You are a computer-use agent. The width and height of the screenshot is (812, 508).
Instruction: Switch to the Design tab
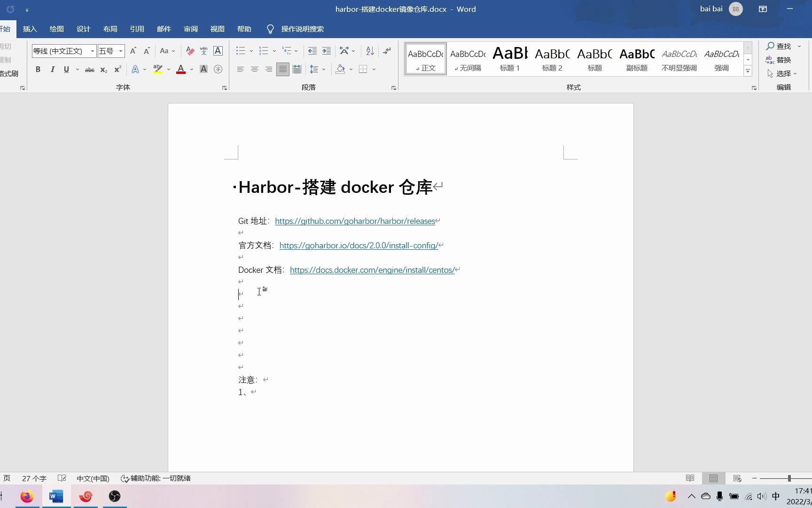pyautogui.click(x=83, y=29)
